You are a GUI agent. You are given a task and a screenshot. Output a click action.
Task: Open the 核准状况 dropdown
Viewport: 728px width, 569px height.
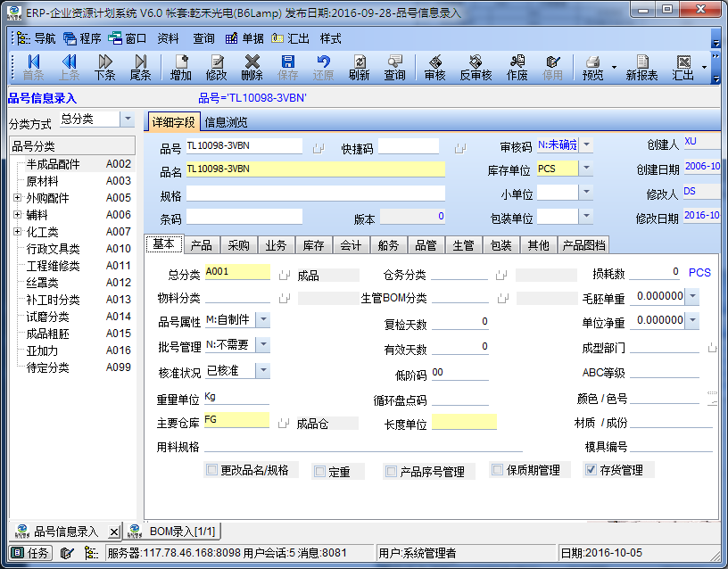[x=263, y=370]
